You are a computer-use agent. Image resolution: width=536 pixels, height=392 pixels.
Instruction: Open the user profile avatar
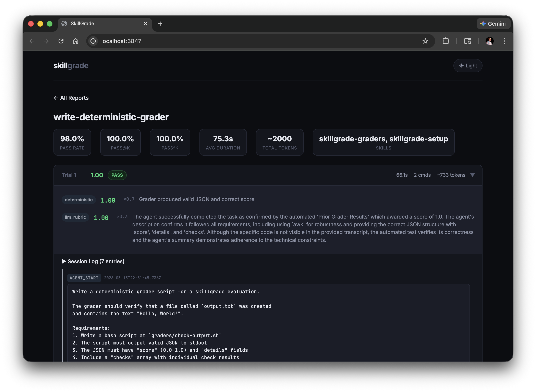[x=489, y=41]
